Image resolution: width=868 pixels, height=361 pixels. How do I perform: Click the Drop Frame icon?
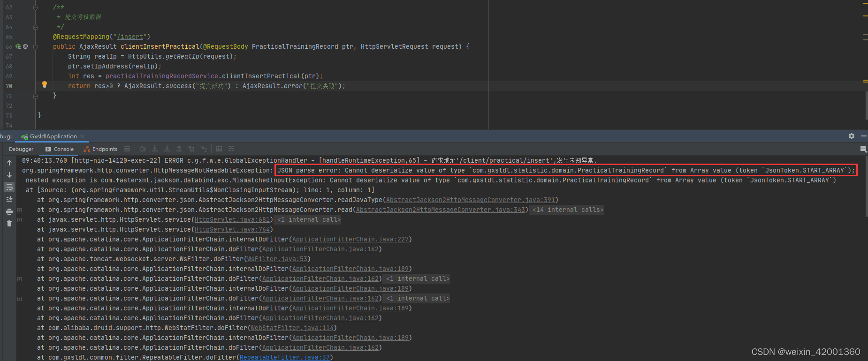[191, 149]
